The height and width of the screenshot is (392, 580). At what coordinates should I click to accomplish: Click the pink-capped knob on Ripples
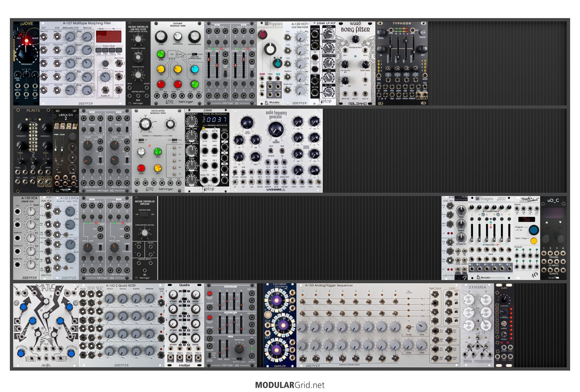pyautogui.click(x=262, y=35)
